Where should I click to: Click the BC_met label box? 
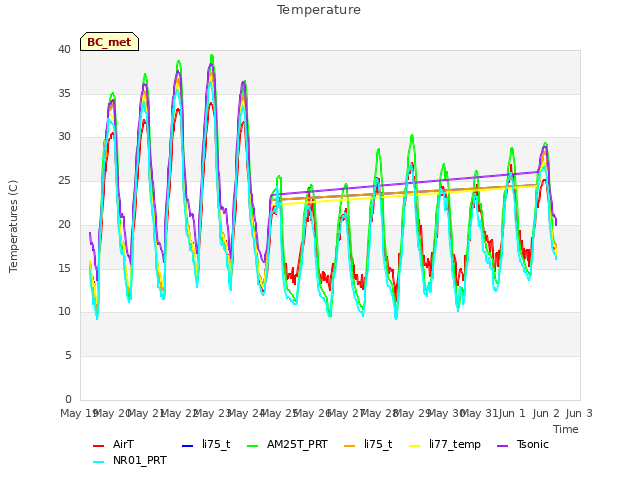pyautogui.click(x=109, y=42)
